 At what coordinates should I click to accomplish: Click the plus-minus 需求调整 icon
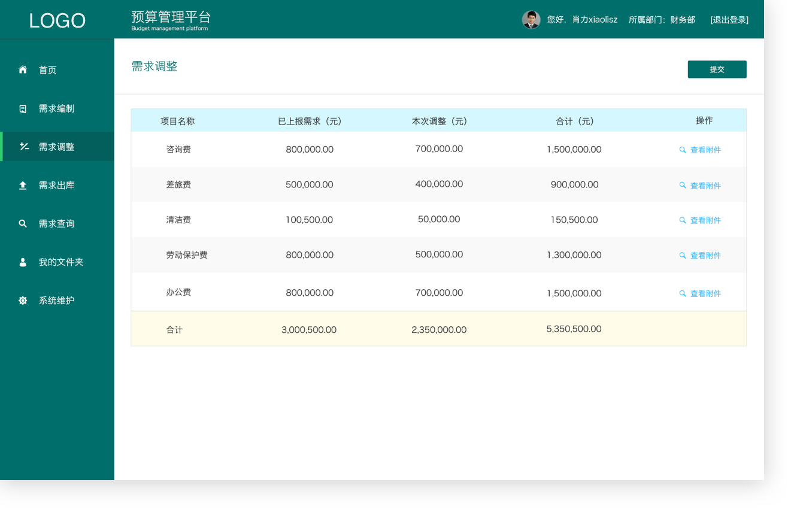(24, 147)
